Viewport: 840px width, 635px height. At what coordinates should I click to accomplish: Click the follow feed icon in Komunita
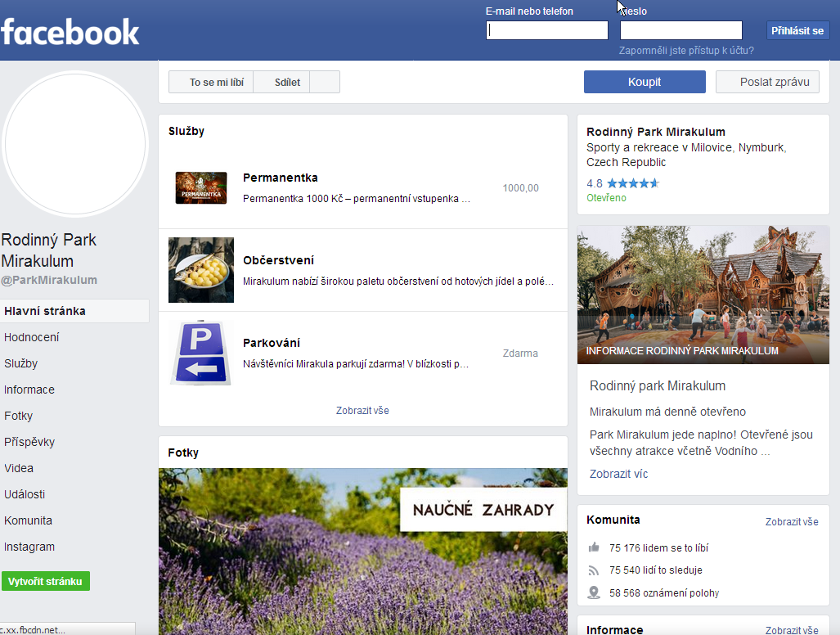[594, 570]
